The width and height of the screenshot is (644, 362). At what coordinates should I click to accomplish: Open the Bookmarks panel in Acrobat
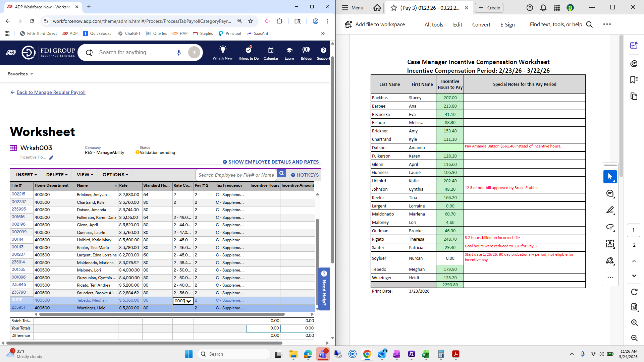(634, 79)
